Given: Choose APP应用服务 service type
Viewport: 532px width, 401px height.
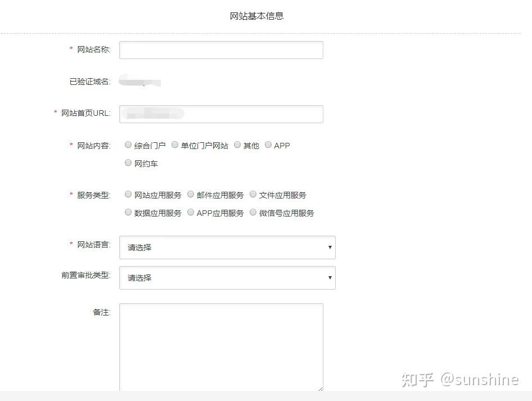Looking at the screenshot, I should [191, 212].
